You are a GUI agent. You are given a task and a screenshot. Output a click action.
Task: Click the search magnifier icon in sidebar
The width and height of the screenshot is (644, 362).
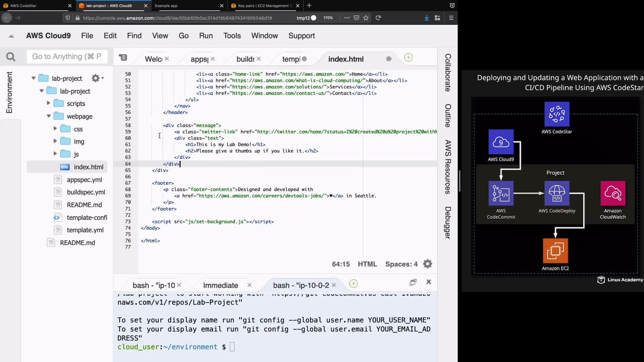(11, 57)
